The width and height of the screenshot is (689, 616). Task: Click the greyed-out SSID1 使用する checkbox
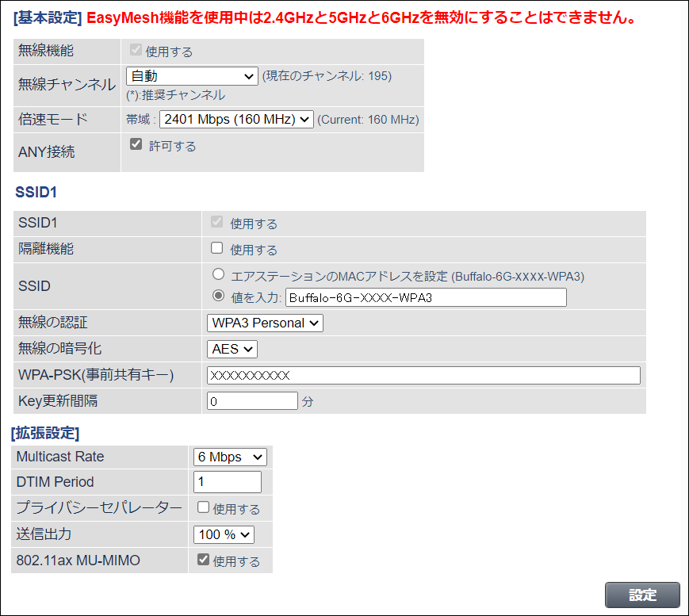[216, 223]
